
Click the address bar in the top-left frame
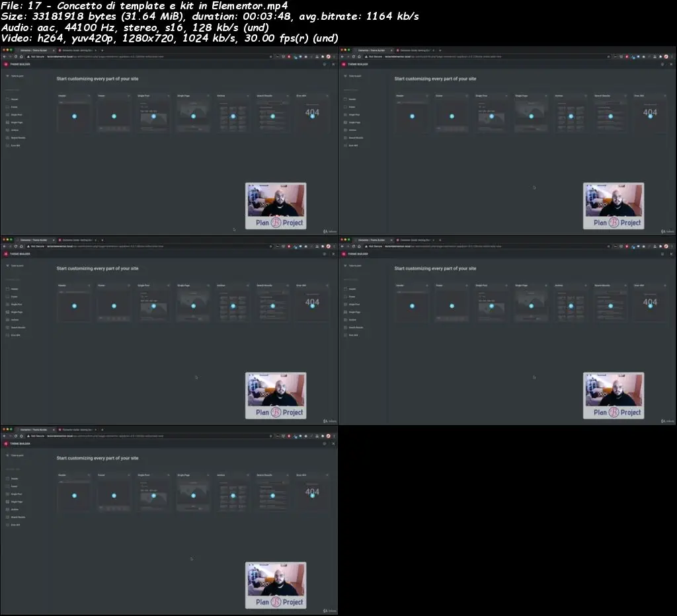(x=149, y=57)
